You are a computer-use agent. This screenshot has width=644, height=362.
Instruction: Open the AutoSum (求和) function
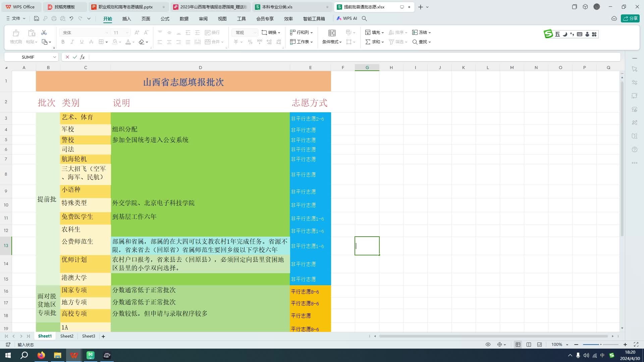click(x=373, y=42)
